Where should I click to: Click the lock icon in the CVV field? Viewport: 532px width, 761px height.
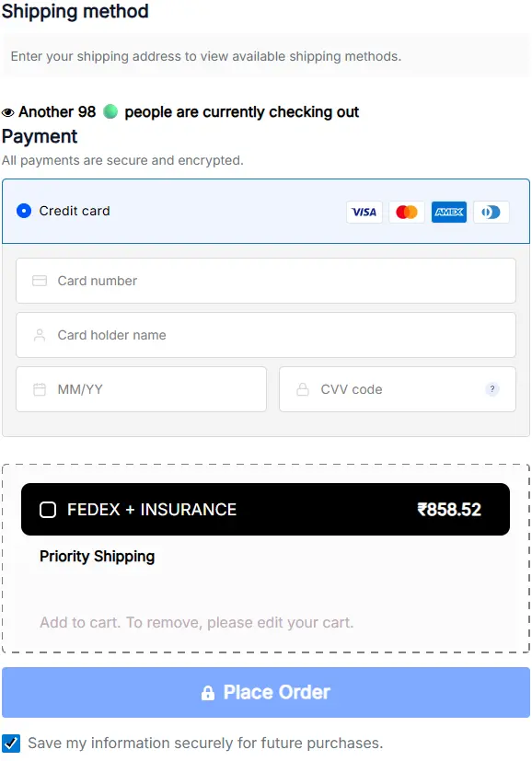point(304,389)
